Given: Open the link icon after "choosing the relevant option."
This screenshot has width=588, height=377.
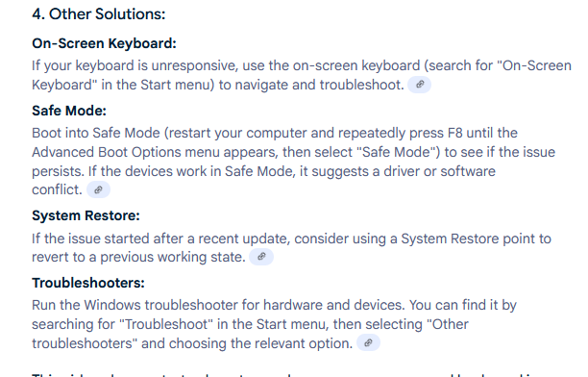Looking at the screenshot, I should (368, 342).
